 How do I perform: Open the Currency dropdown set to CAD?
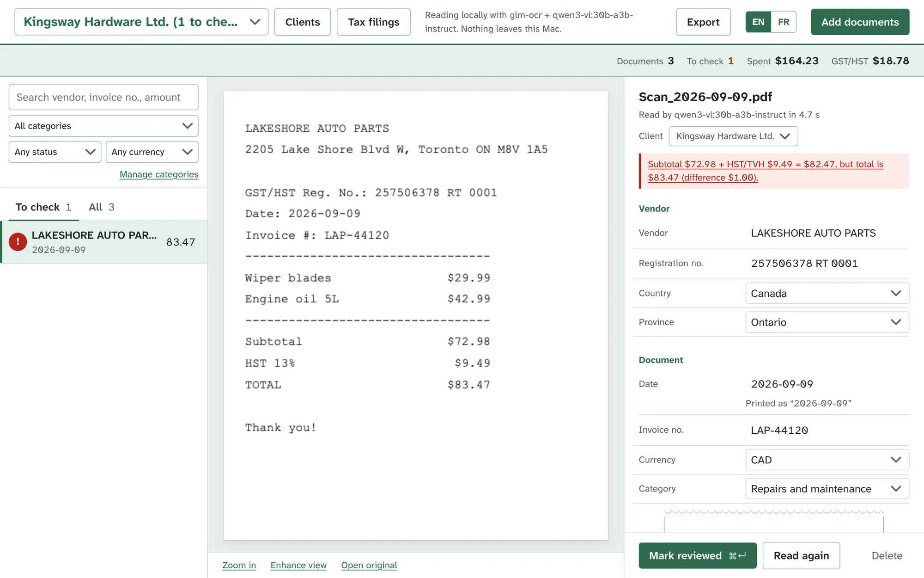click(827, 460)
